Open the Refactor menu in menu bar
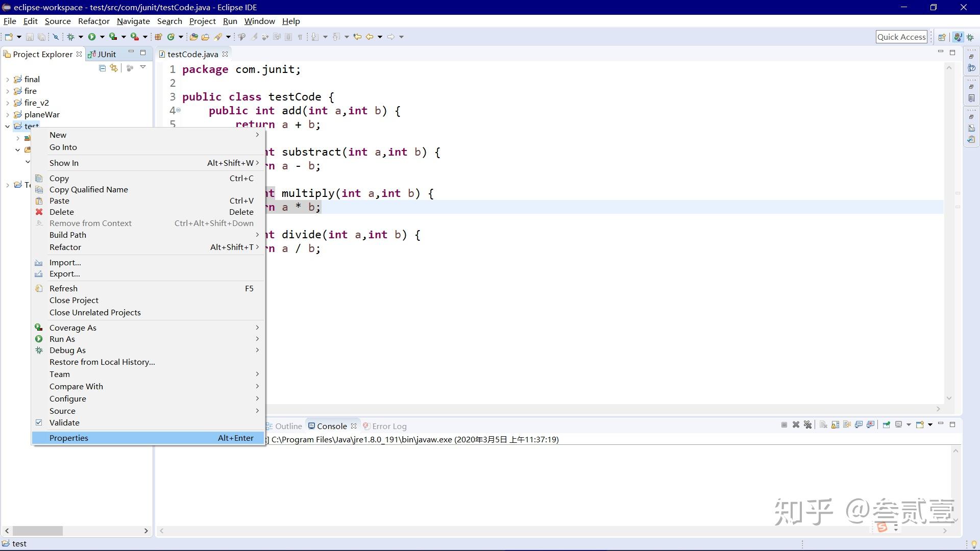The width and height of the screenshot is (980, 551). point(94,21)
